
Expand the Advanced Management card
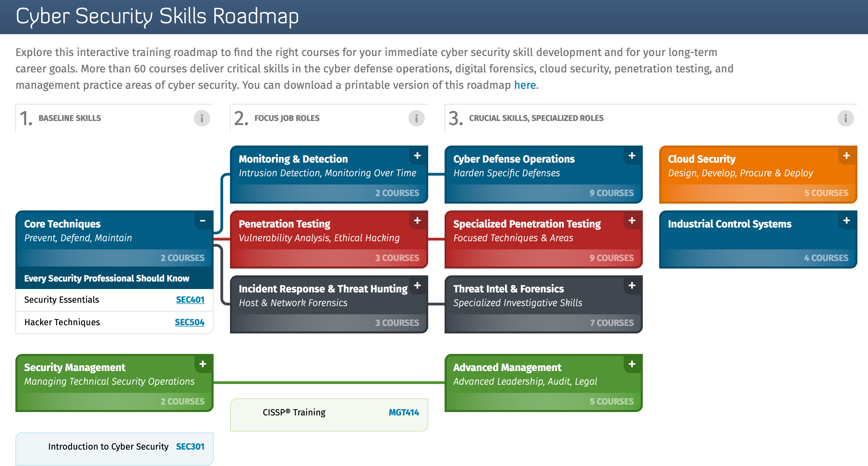632,364
